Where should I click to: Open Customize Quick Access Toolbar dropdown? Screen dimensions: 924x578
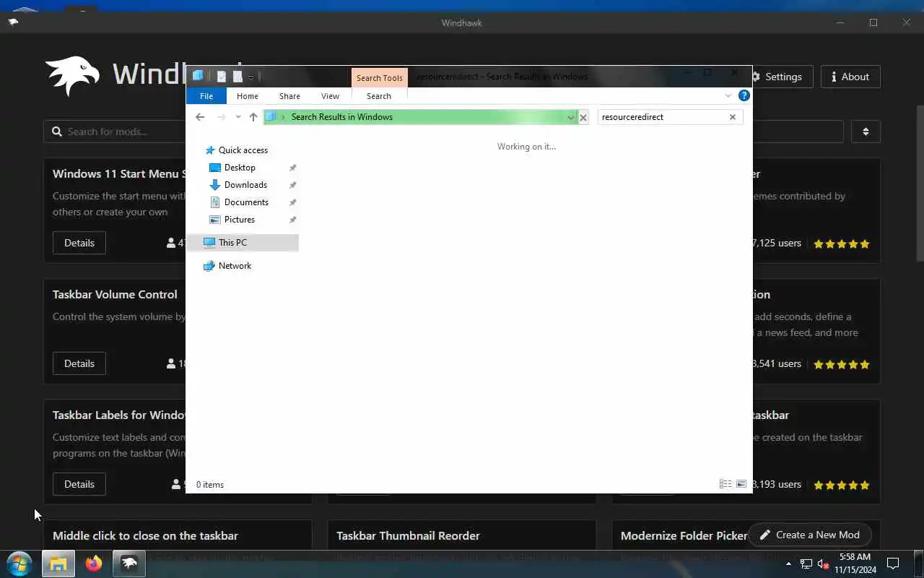click(250, 77)
